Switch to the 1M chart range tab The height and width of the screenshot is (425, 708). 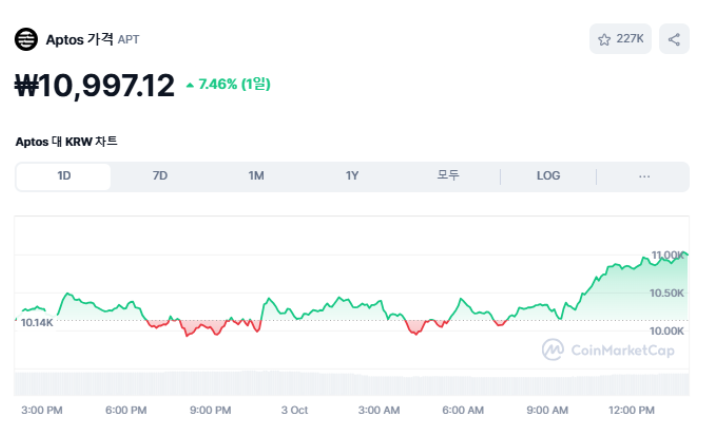point(256,176)
